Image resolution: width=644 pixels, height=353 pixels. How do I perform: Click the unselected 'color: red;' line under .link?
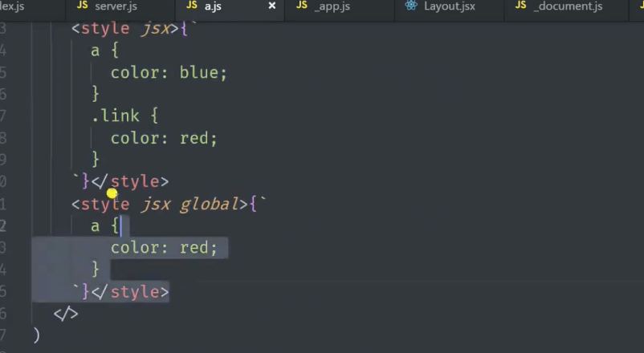pos(164,138)
